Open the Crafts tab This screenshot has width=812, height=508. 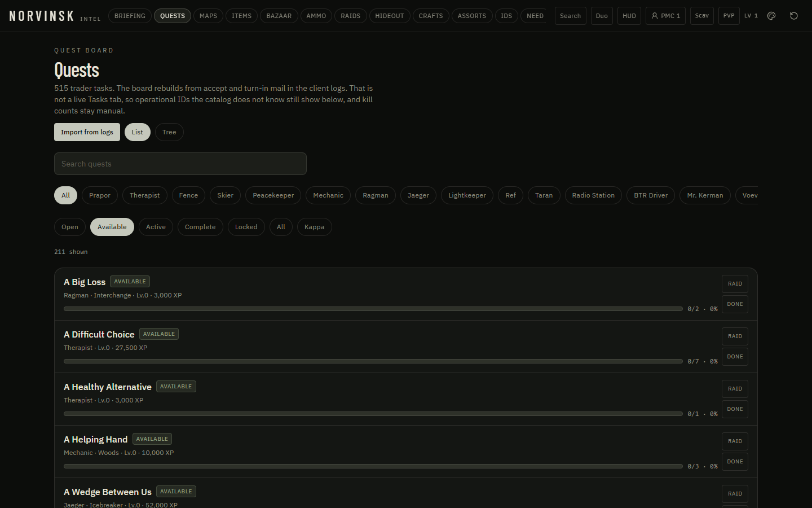click(431, 16)
